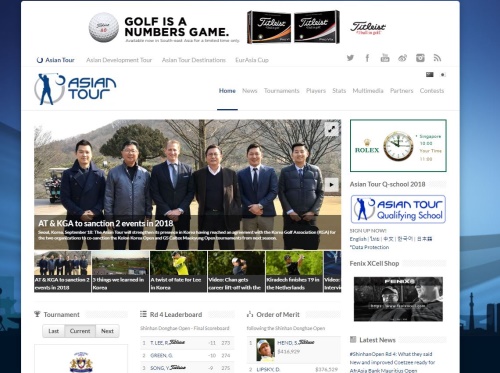Click the Tournament trophy icon
The image size is (500, 373).
(x=37, y=314)
